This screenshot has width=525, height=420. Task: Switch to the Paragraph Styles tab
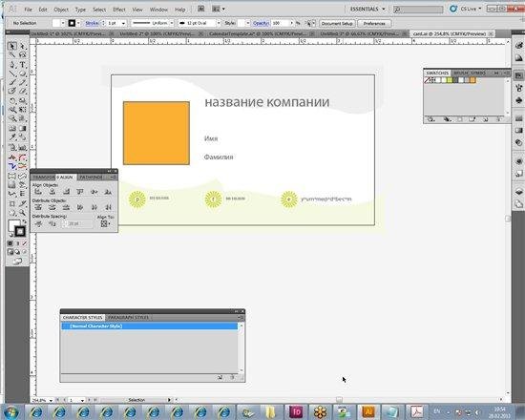click(128, 317)
